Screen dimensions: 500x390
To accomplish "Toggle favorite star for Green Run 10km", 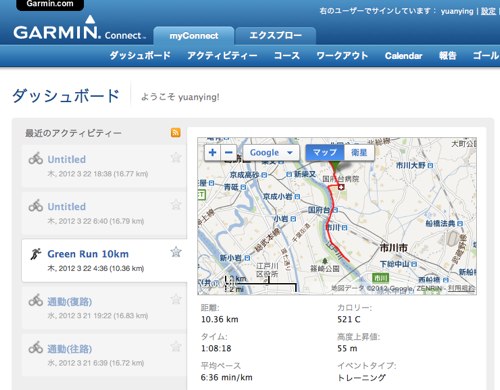I will coord(176,252).
